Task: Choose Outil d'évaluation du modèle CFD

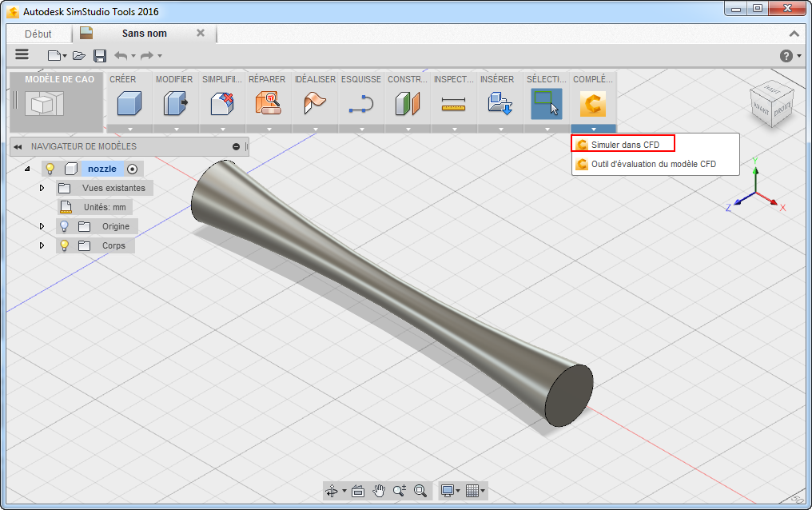Action: coord(655,164)
